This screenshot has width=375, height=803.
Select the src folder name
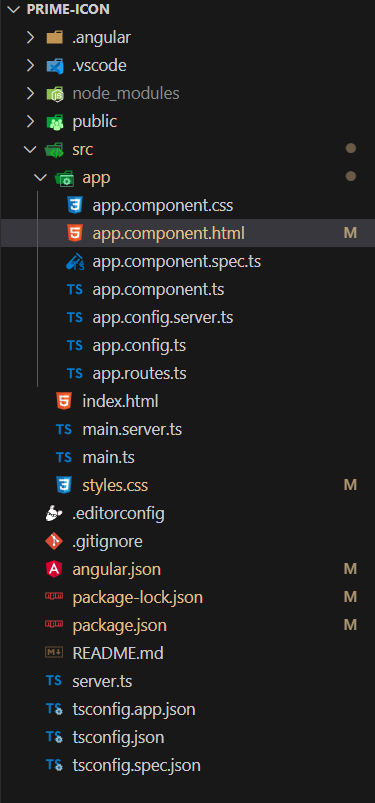82,150
